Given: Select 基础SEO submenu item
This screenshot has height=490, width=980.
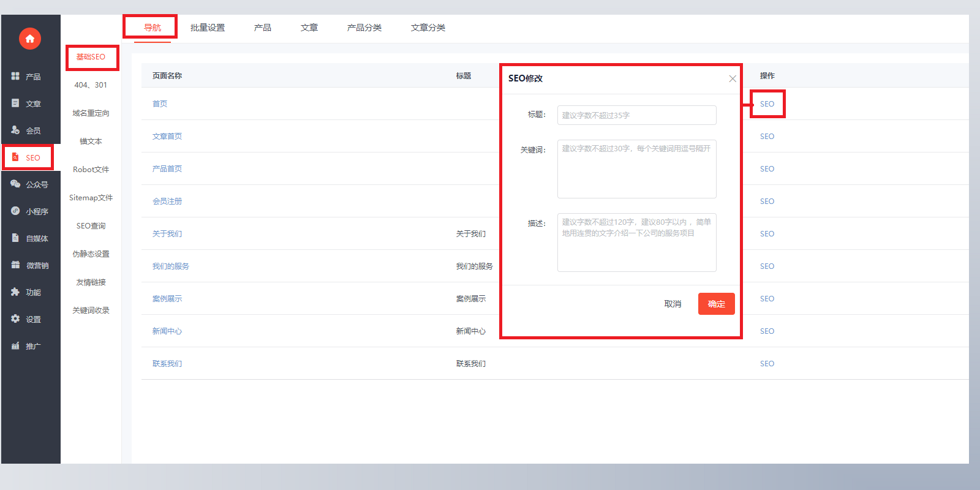Looking at the screenshot, I should (x=91, y=57).
